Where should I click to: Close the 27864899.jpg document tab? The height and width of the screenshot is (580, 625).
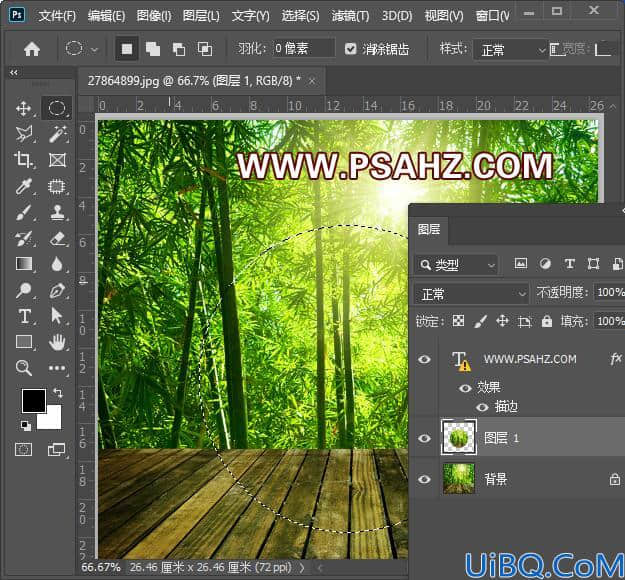(x=312, y=81)
